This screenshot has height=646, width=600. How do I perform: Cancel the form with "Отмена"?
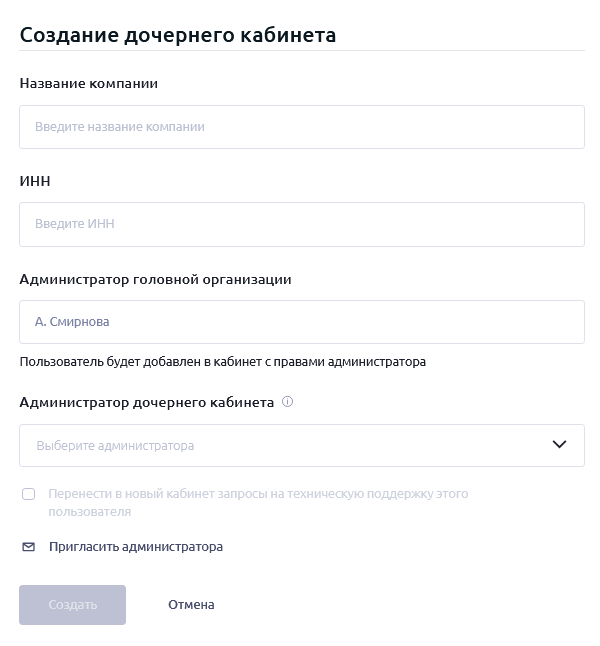click(x=191, y=605)
